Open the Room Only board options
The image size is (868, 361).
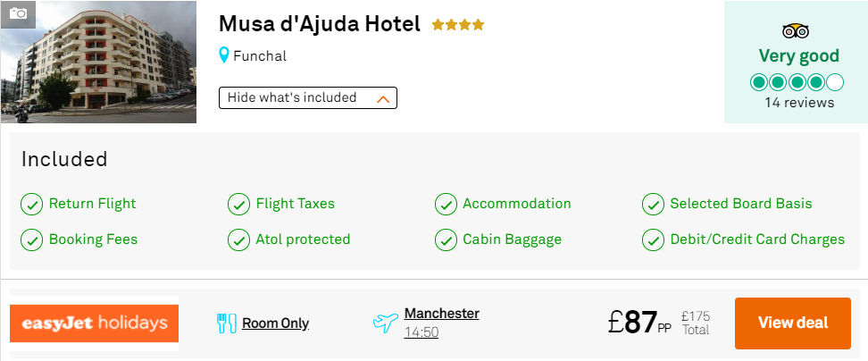click(275, 323)
